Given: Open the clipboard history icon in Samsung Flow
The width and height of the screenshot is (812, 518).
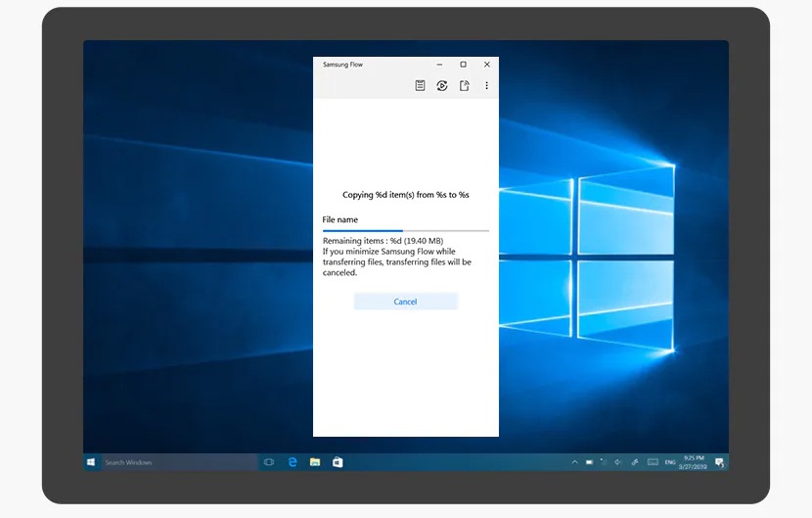Looking at the screenshot, I should [420, 86].
